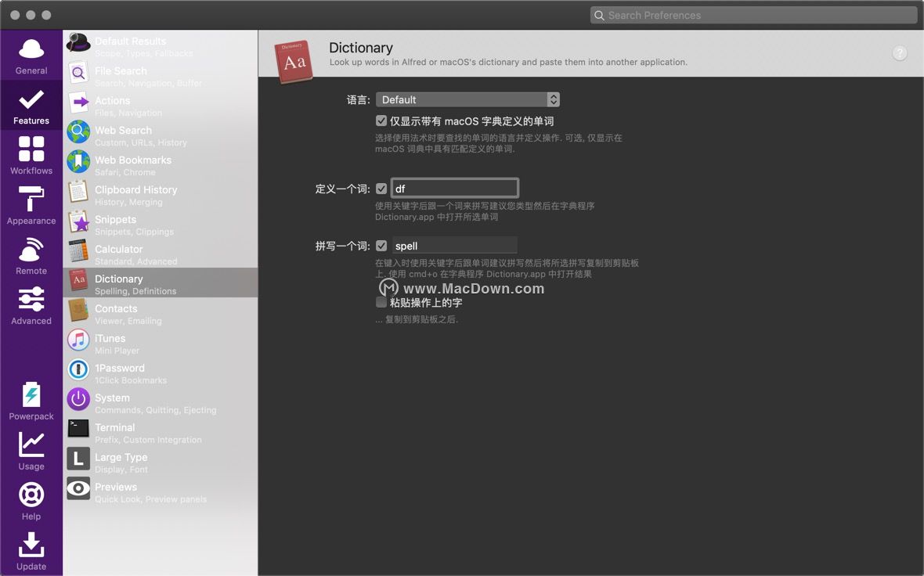Select the Large Type L icon
The height and width of the screenshot is (576, 924).
click(78, 459)
